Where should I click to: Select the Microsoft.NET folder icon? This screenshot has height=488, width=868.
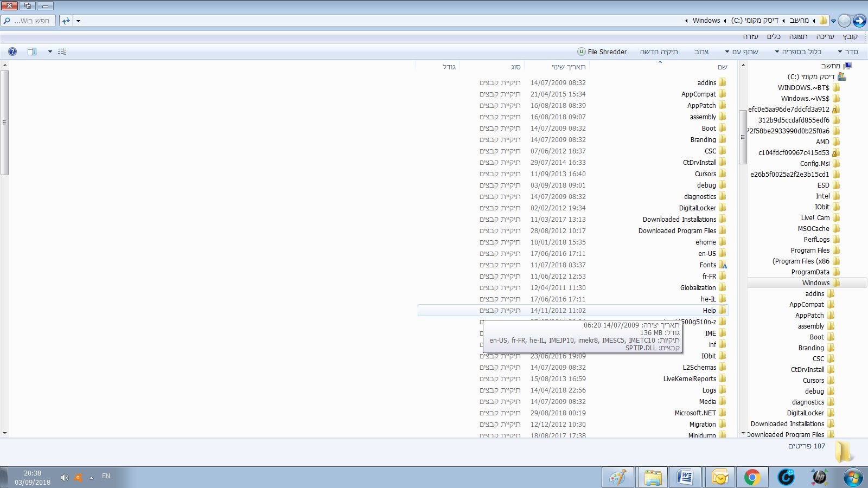723,413
